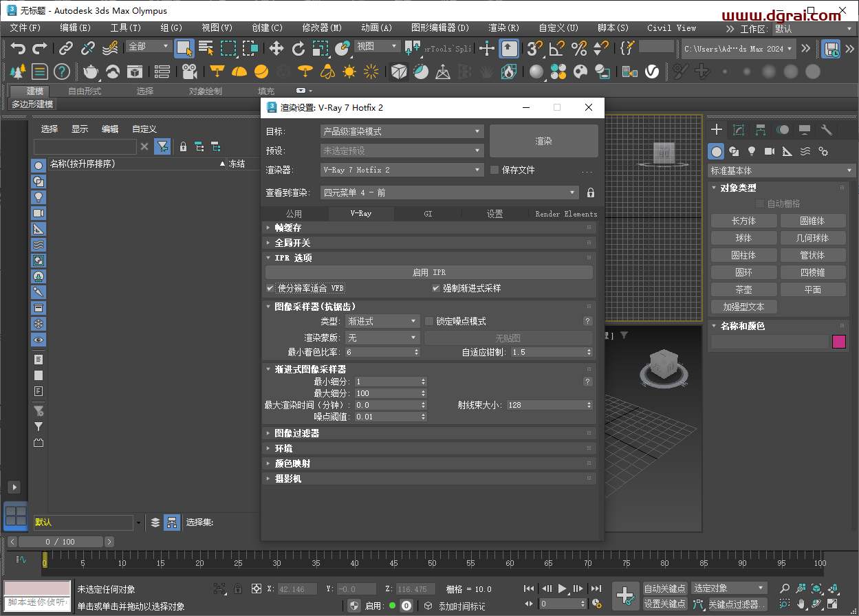Click the Zoom magnifier viewport icon

[x=785, y=589]
